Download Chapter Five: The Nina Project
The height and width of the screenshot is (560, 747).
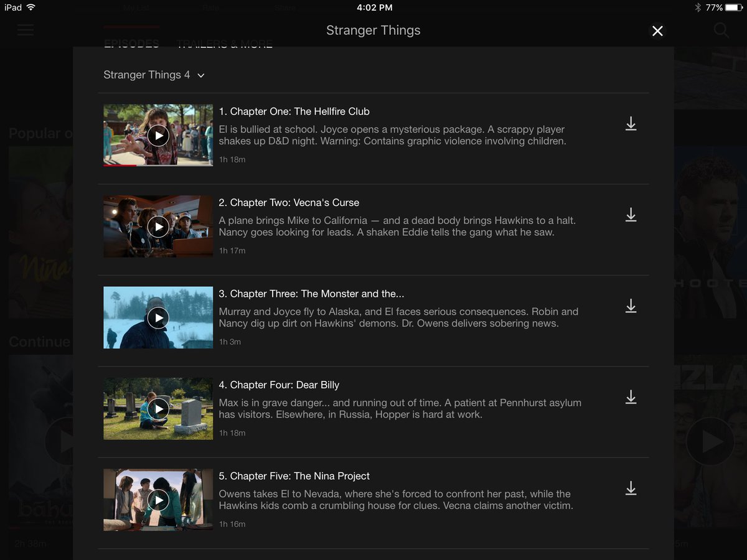(631, 488)
